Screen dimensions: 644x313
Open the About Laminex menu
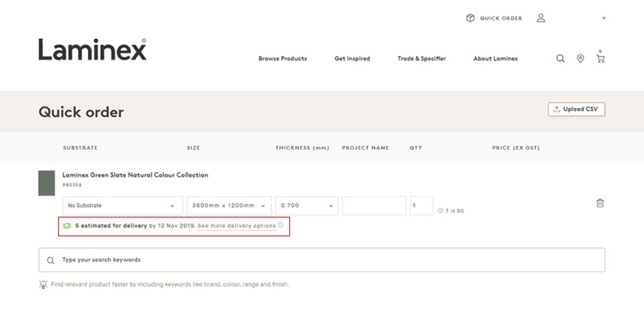pyautogui.click(x=495, y=59)
